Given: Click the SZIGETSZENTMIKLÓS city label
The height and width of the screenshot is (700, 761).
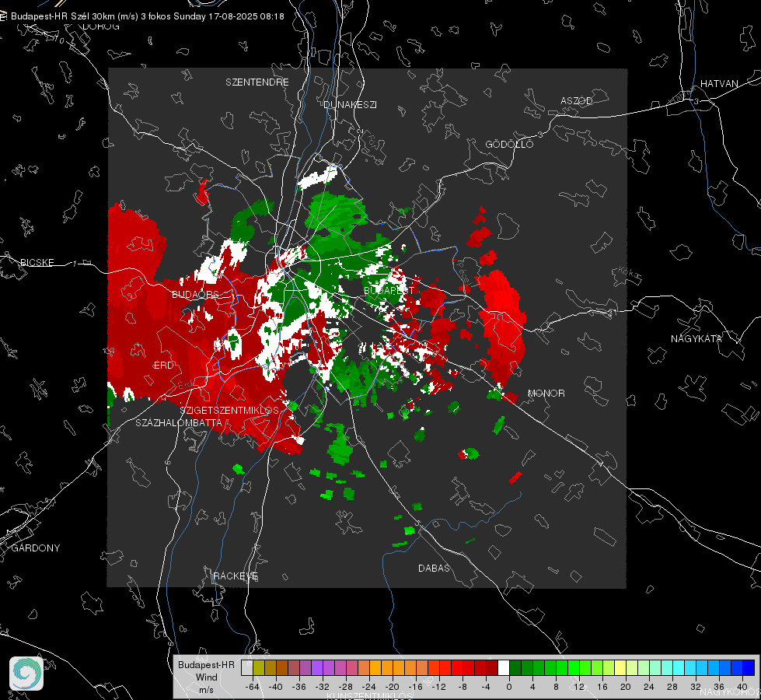Looking at the screenshot, I should pos(229,410).
